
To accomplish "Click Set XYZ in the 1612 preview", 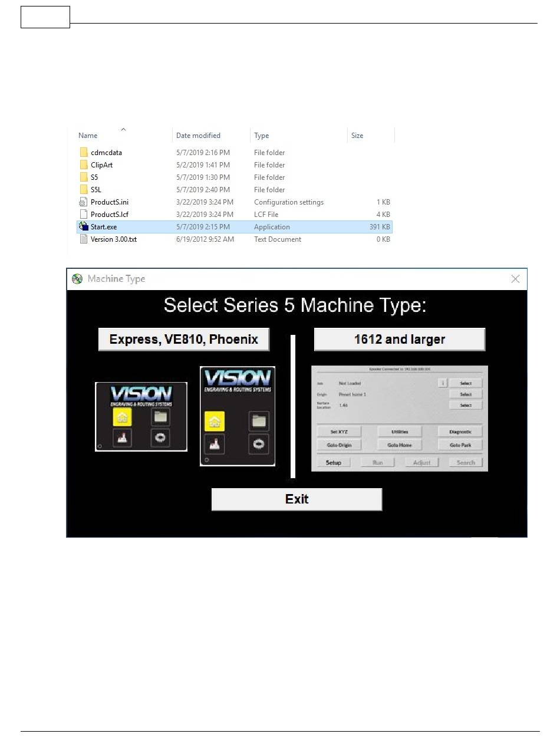I will point(339,432).
